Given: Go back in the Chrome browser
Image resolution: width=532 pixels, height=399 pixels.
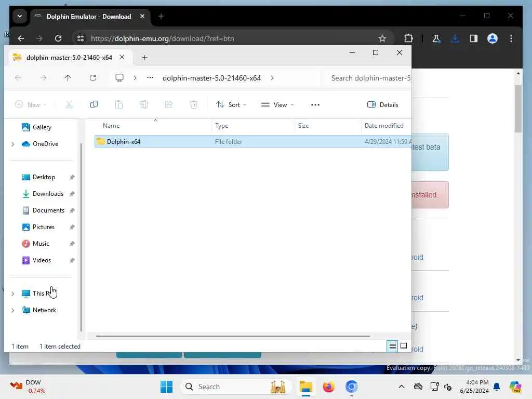Looking at the screenshot, I should [21, 38].
